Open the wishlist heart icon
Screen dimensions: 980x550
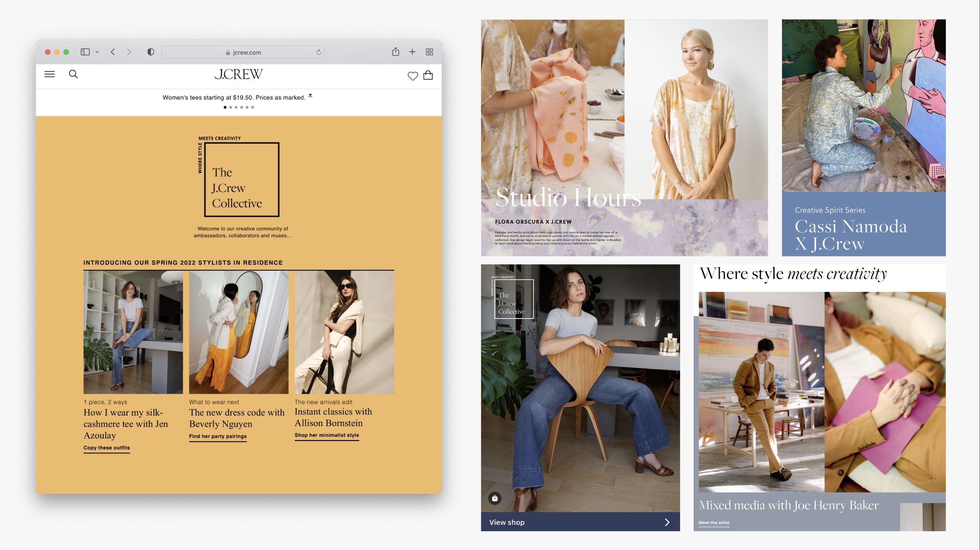tap(412, 76)
